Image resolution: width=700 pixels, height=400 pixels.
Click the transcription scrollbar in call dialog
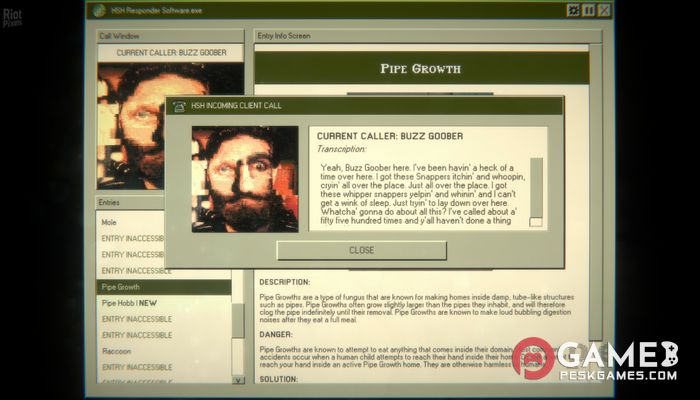536,192
